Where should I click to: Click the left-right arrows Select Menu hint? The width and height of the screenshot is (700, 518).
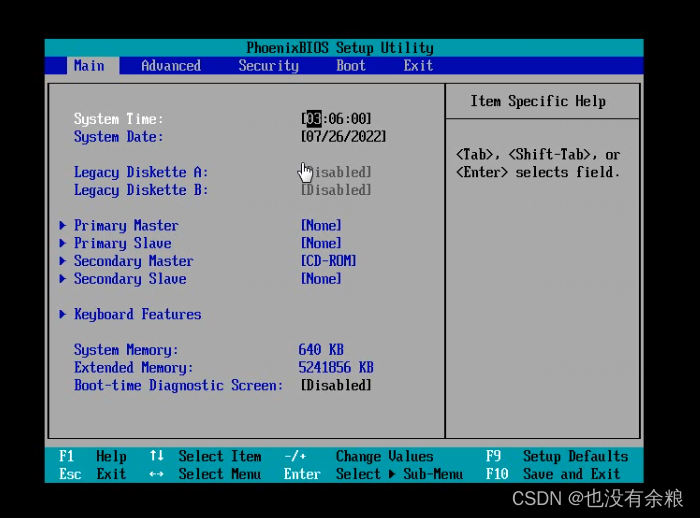tap(205, 474)
